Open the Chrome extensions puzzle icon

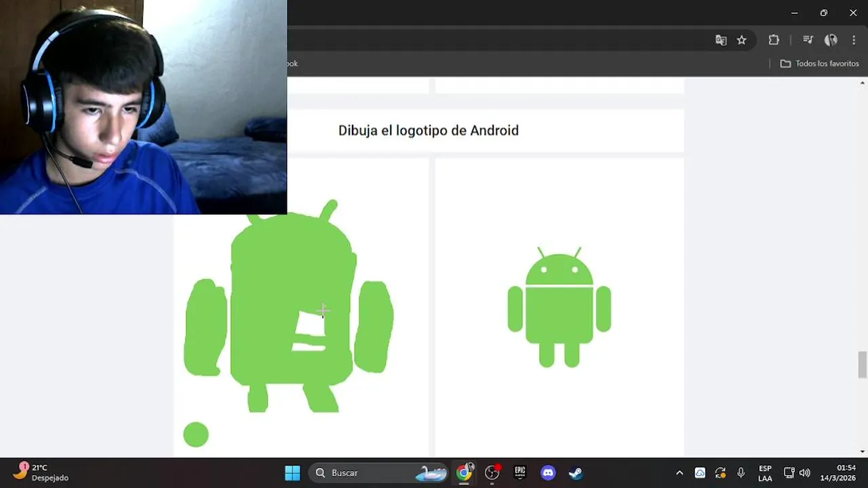[774, 40]
